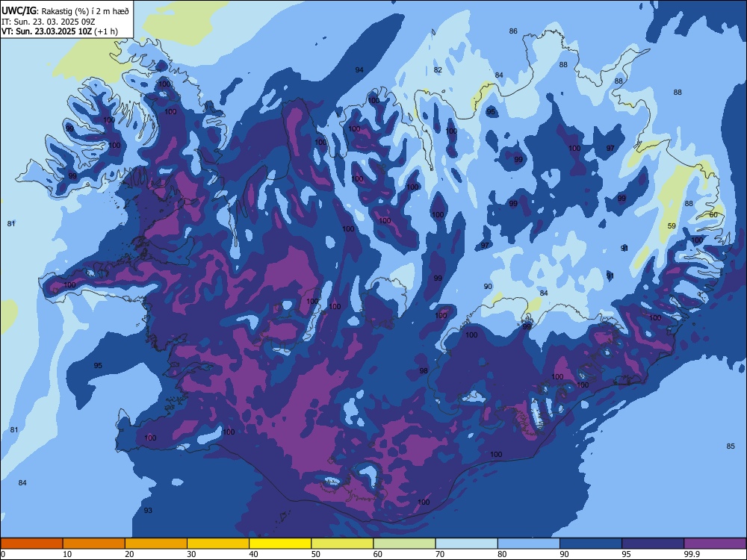Click the '90' humidity value on map
The image size is (747, 560).
(488, 286)
